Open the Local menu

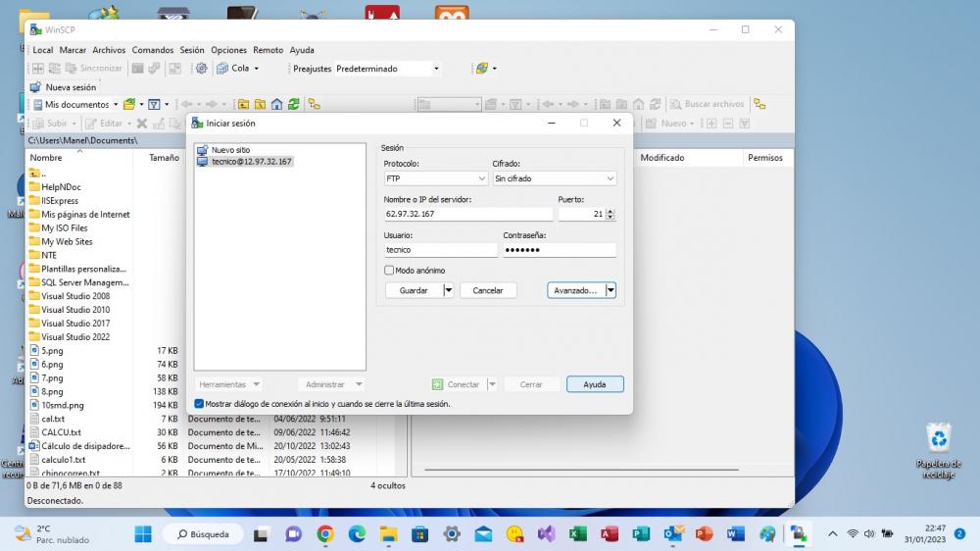pyautogui.click(x=42, y=50)
